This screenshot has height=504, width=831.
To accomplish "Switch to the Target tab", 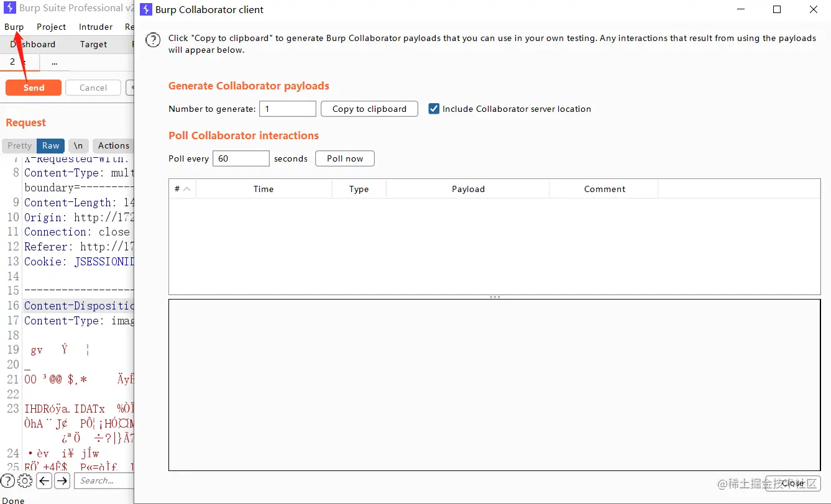I will click(x=93, y=44).
